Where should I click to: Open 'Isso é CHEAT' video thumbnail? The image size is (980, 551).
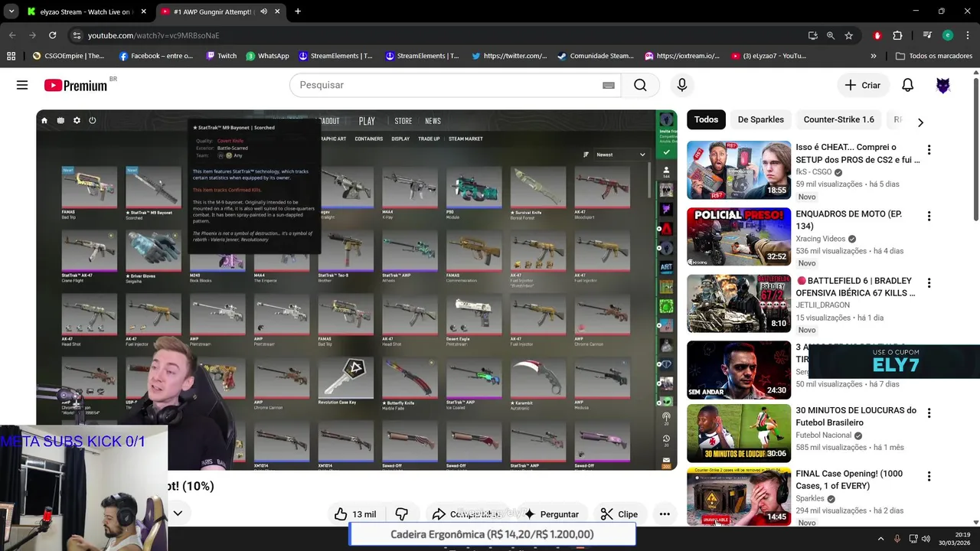739,170
